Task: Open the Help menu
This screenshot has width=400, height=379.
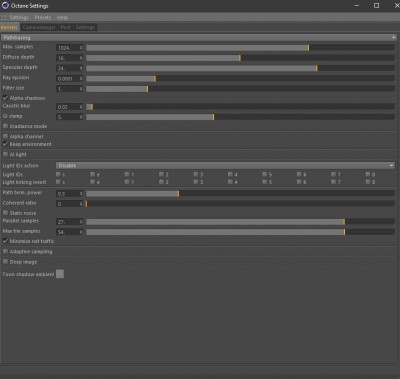Action: (x=62, y=17)
